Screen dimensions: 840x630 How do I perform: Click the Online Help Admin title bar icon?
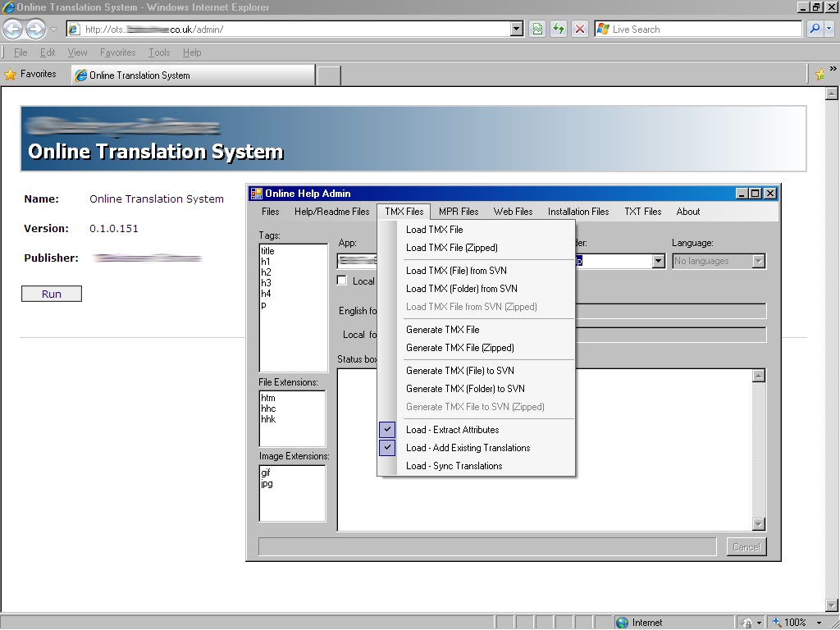tap(257, 193)
